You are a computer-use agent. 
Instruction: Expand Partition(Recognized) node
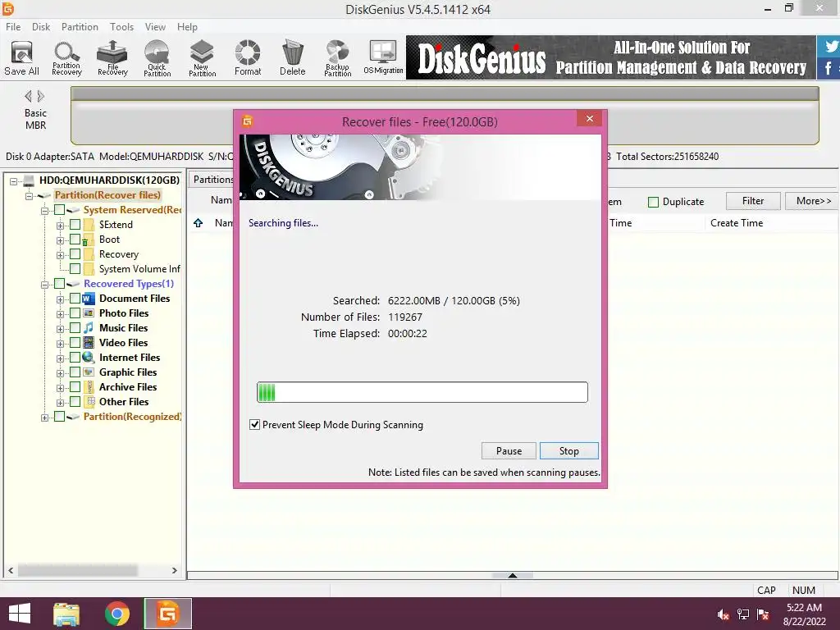[45, 418]
